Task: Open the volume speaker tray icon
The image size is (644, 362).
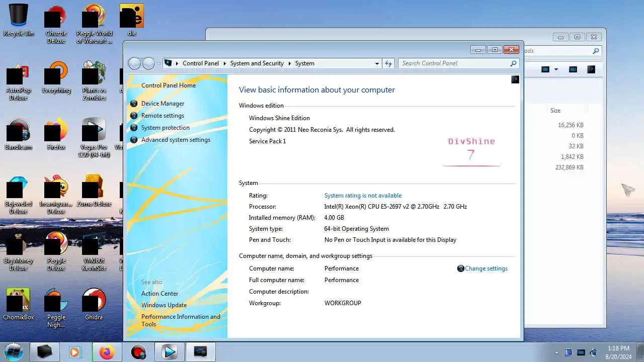Action: click(x=593, y=352)
